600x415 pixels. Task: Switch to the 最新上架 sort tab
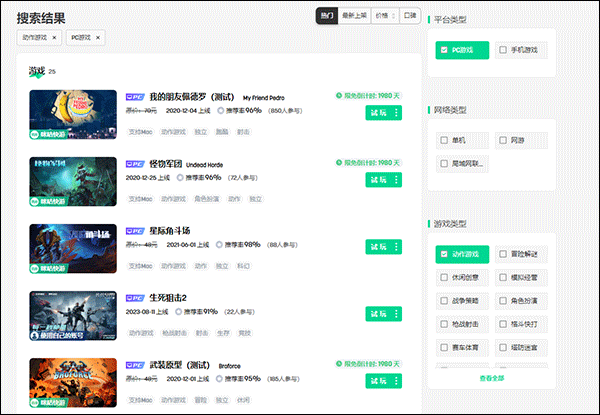[x=354, y=16]
